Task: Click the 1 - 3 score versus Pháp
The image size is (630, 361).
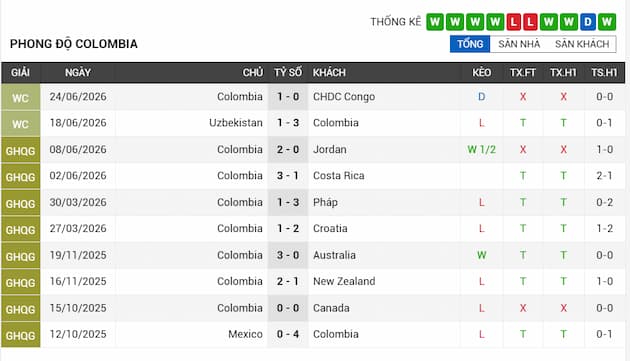Action: pyautogui.click(x=288, y=202)
